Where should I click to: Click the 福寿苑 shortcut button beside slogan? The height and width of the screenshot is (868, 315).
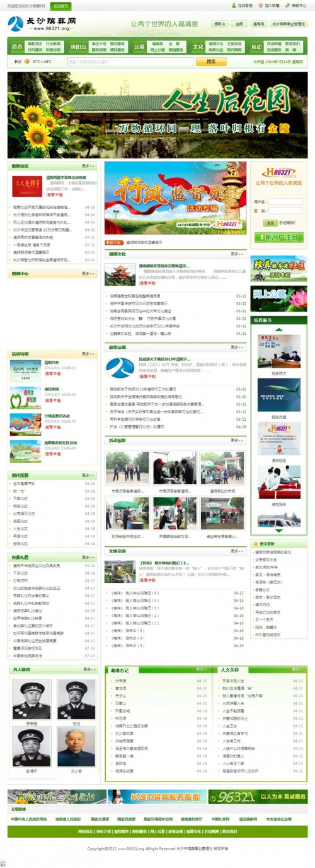click(259, 23)
